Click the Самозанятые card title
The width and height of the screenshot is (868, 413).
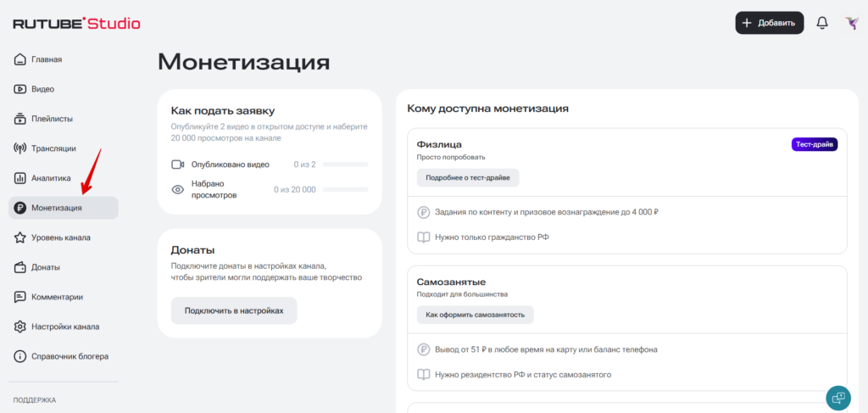coord(451,282)
